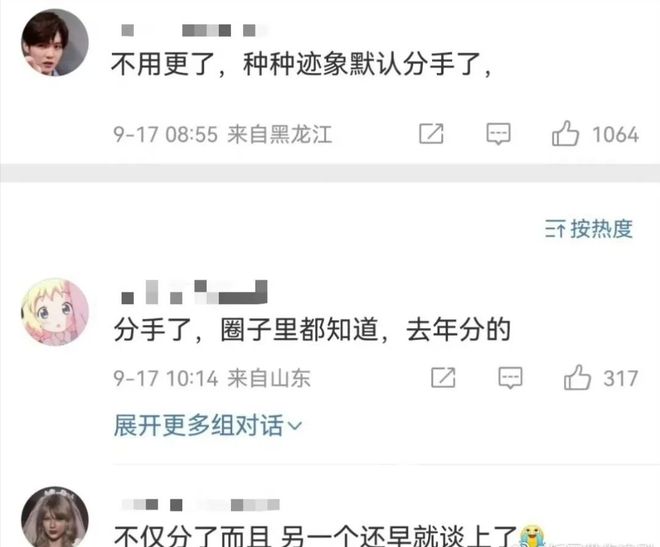The image size is (660, 547).
Task: Open the anime girl avatar profile
Action: (x=55, y=312)
